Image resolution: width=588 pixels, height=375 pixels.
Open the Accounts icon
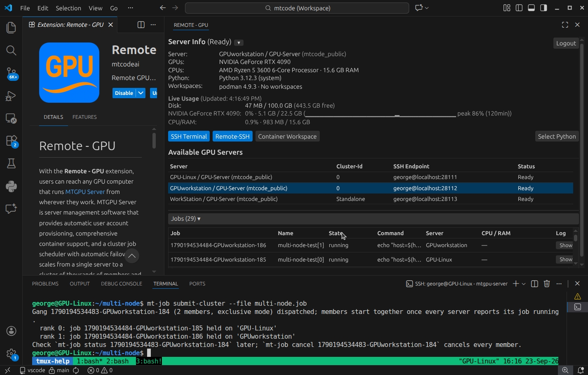(x=11, y=331)
